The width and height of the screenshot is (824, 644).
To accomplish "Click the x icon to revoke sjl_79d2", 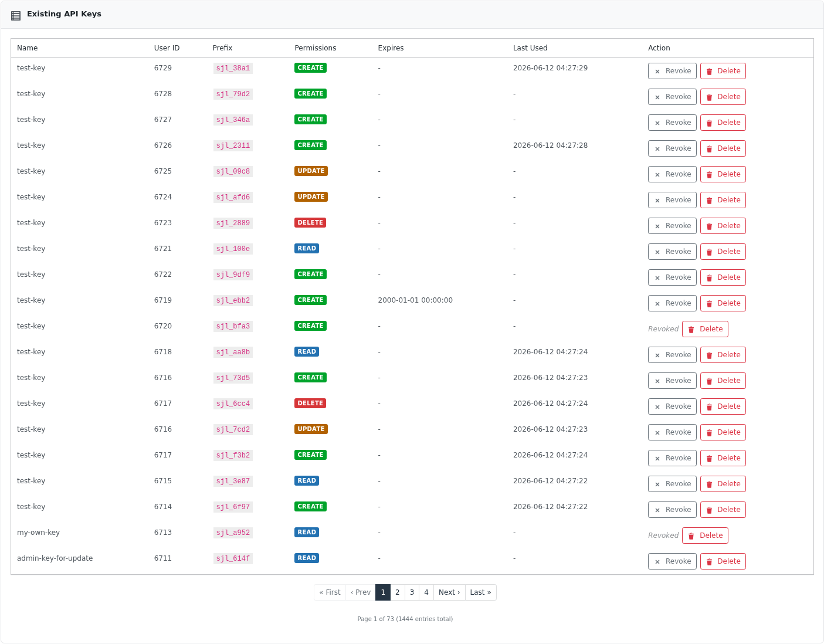I will (x=657, y=97).
